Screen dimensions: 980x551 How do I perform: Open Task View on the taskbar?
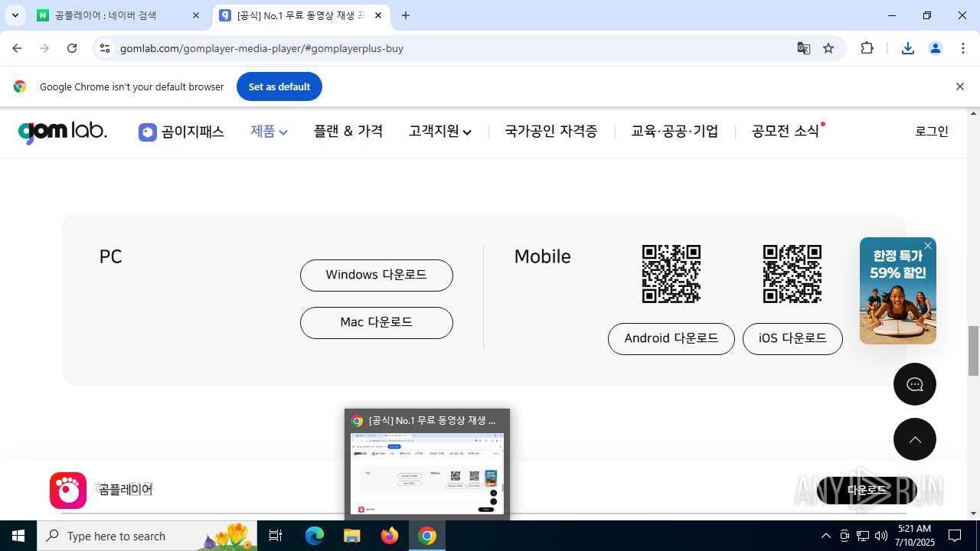(x=276, y=536)
